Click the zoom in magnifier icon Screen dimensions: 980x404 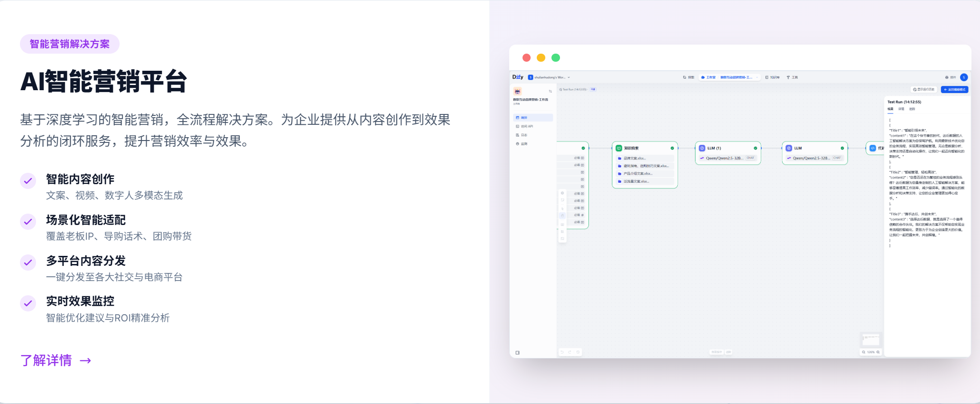[x=878, y=352]
